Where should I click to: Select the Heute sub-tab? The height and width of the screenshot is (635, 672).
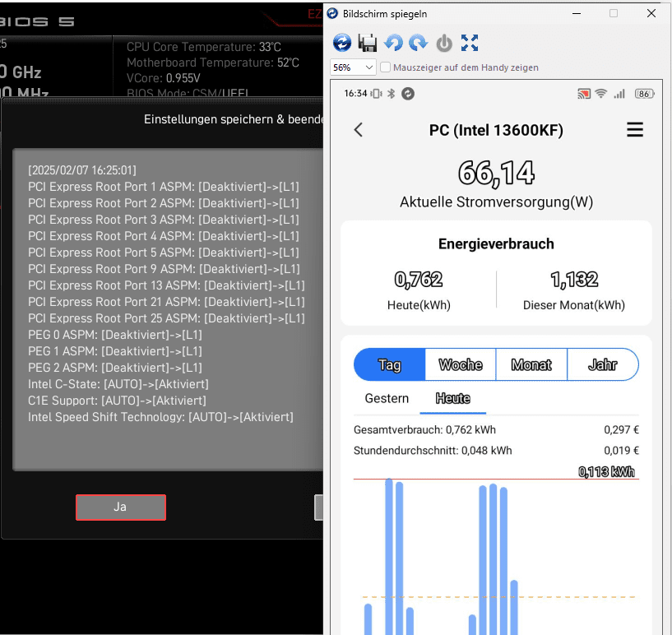click(x=453, y=398)
